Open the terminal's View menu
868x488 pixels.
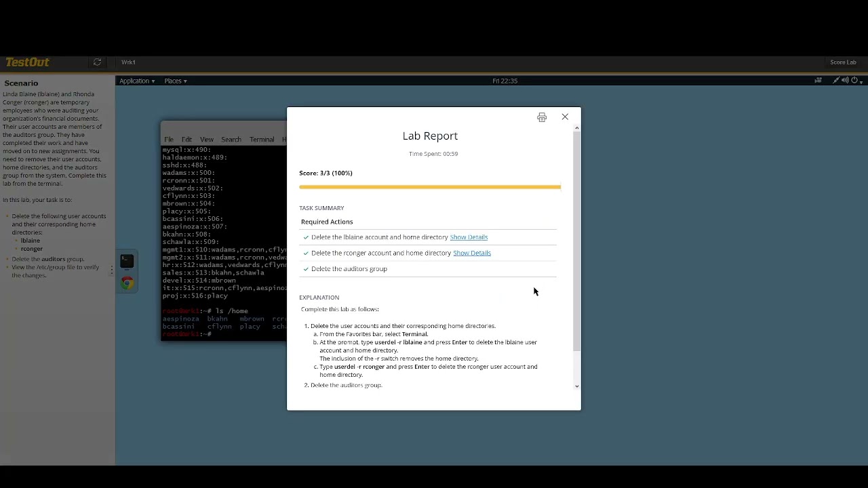pos(207,140)
